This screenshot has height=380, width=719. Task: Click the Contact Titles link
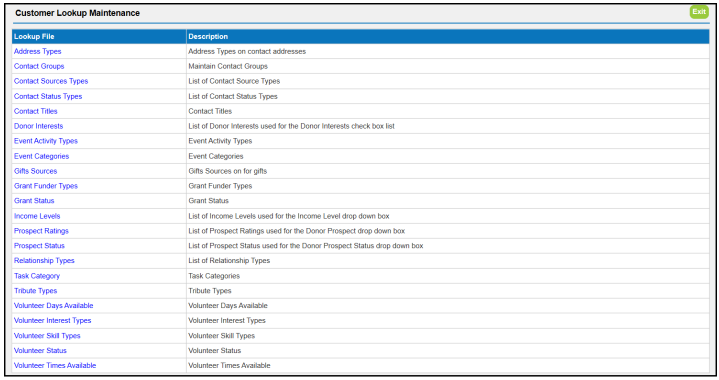click(x=36, y=111)
